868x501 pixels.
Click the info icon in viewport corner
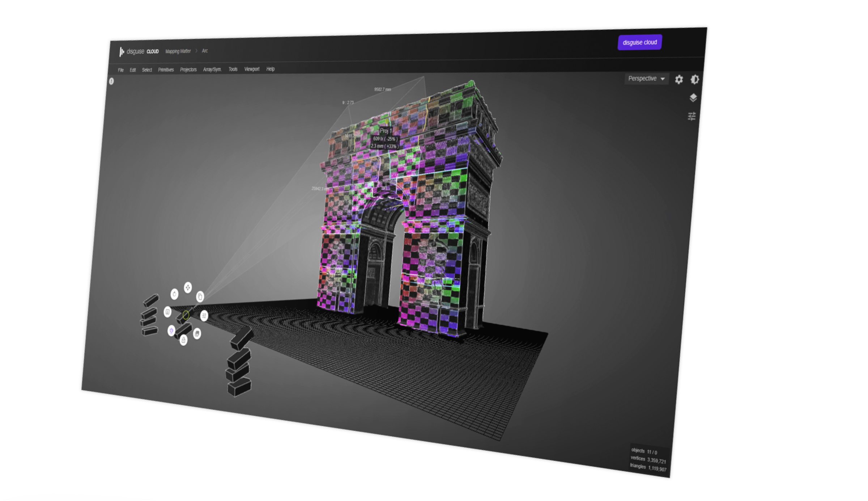pyautogui.click(x=111, y=81)
